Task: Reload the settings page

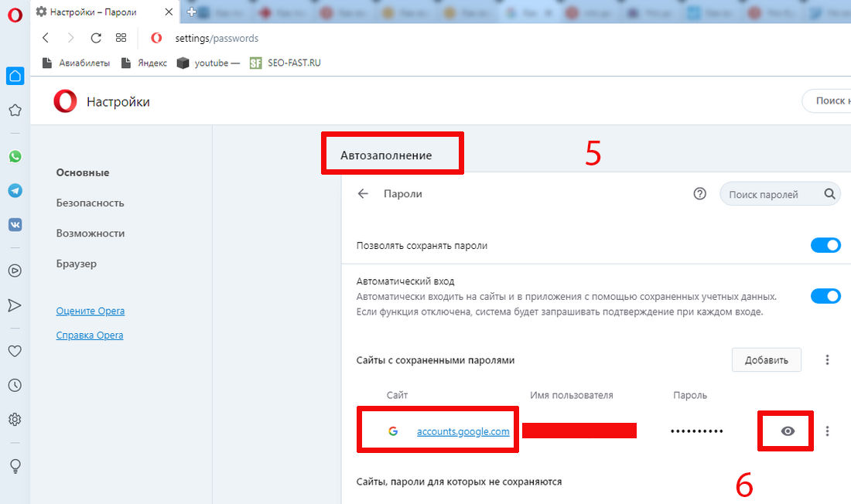Action: [96, 38]
